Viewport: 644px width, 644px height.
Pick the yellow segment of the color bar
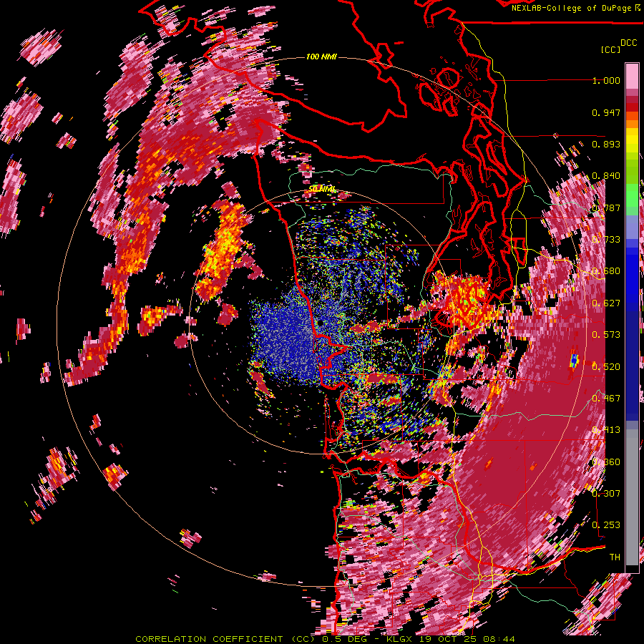point(632,141)
